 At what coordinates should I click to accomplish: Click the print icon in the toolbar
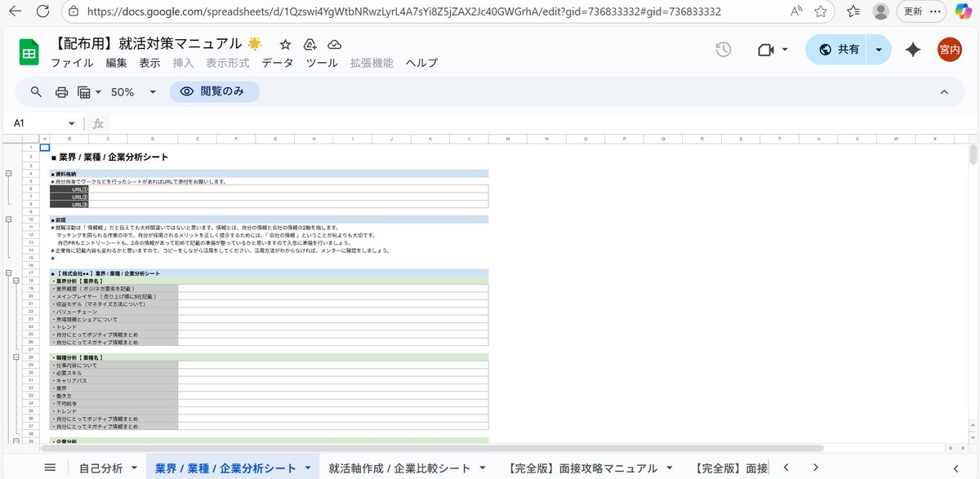point(63,91)
